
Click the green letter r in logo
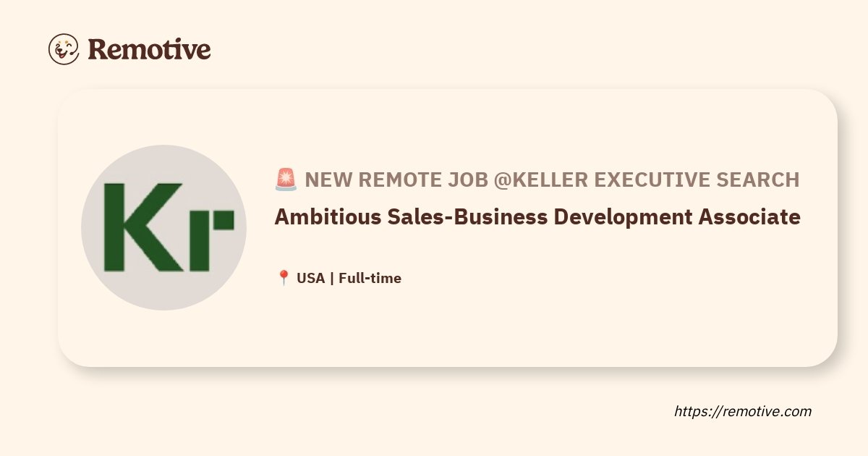tap(214, 241)
